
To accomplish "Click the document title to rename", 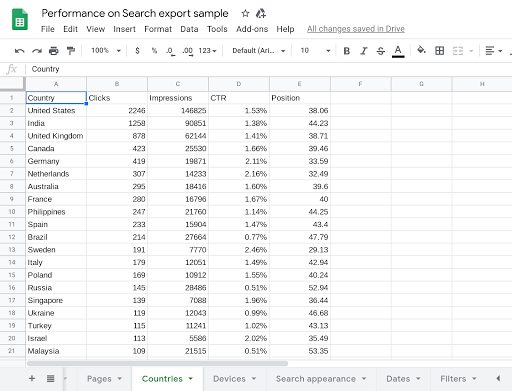I will coord(135,13).
